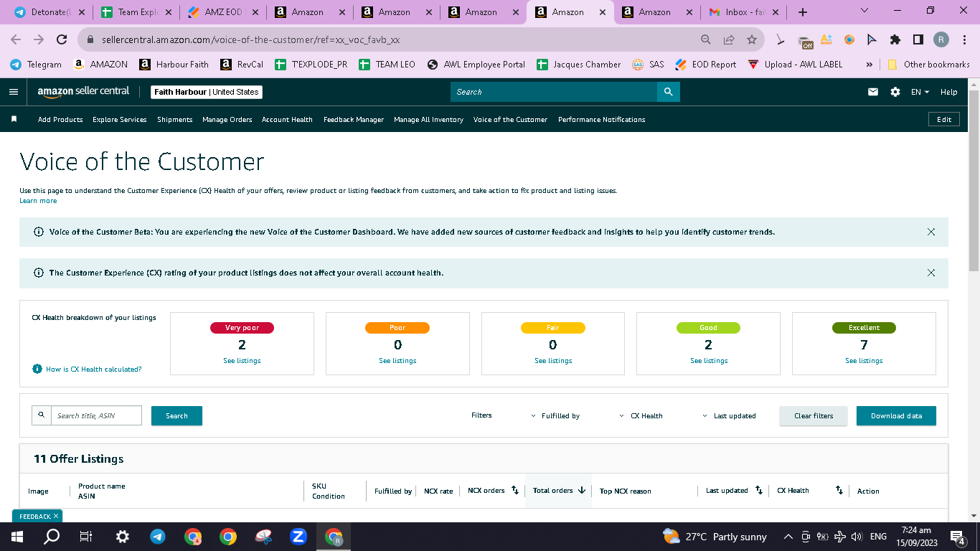Click the Download data button
This screenshot has height=551, width=980.
point(896,415)
